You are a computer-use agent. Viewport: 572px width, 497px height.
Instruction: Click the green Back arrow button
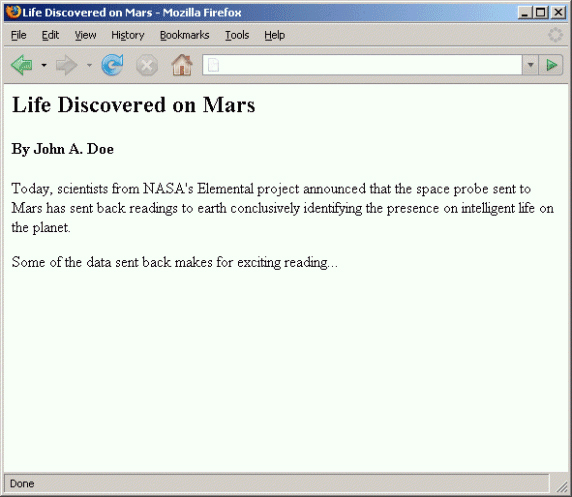pyautogui.click(x=22, y=65)
